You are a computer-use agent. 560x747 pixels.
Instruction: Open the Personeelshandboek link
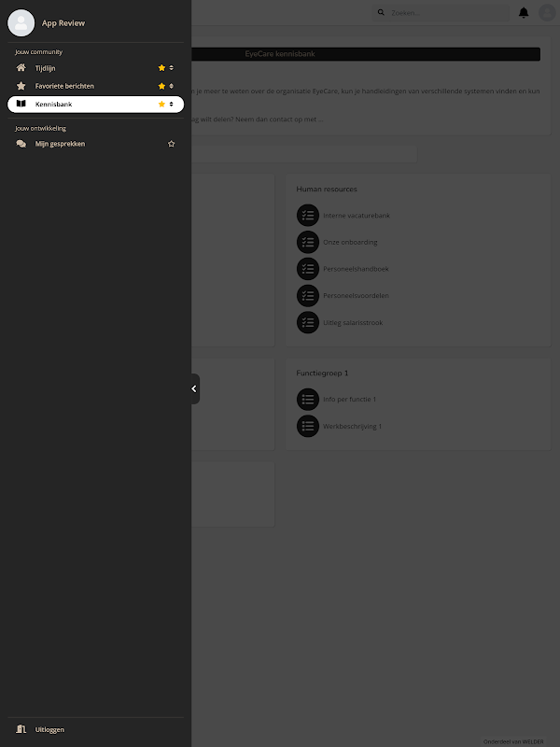tap(356, 269)
